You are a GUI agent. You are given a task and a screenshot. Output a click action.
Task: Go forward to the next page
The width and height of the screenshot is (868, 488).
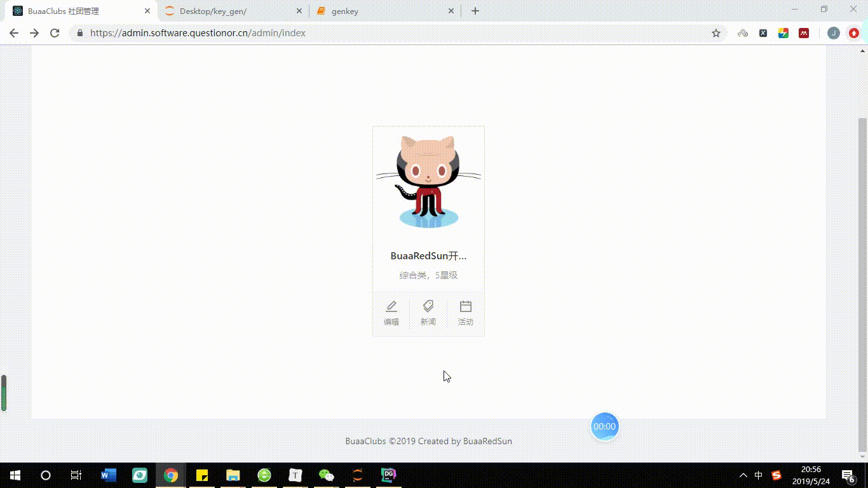coord(34,33)
